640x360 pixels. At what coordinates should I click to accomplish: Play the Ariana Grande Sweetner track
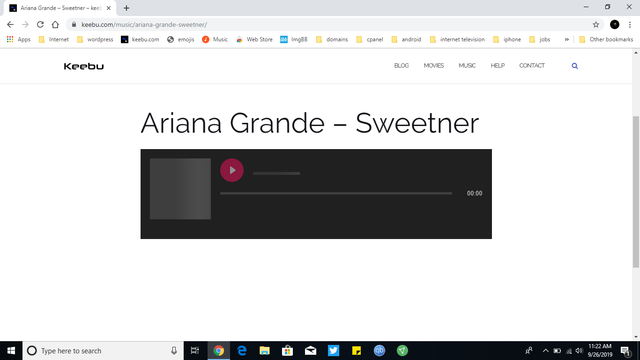(x=232, y=170)
